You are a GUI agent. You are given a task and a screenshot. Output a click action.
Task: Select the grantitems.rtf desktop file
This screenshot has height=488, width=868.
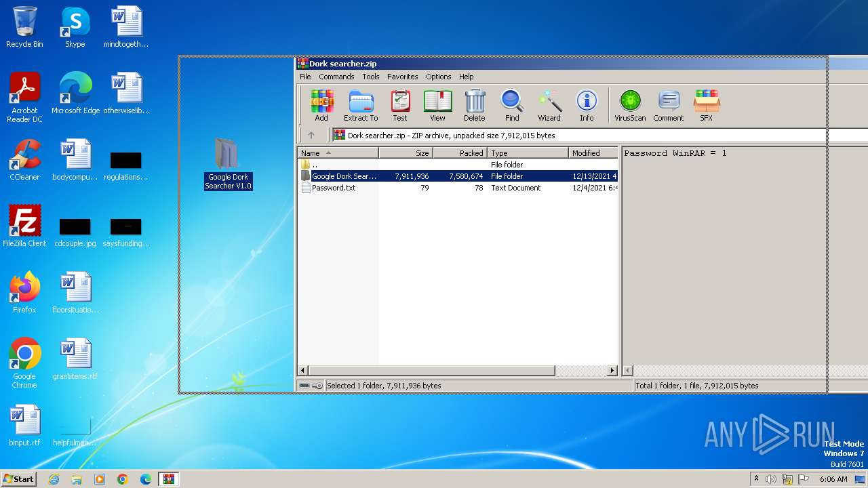click(x=75, y=359)
